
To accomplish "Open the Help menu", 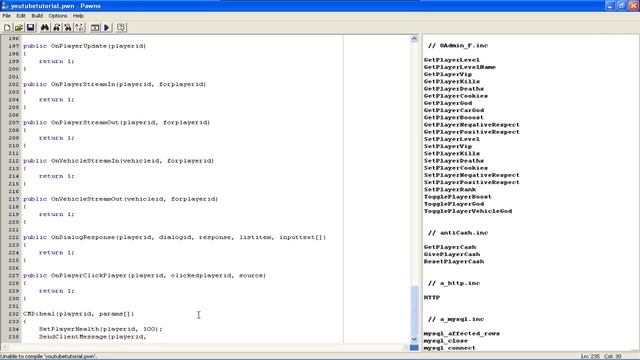I will [x=78, y=16].
